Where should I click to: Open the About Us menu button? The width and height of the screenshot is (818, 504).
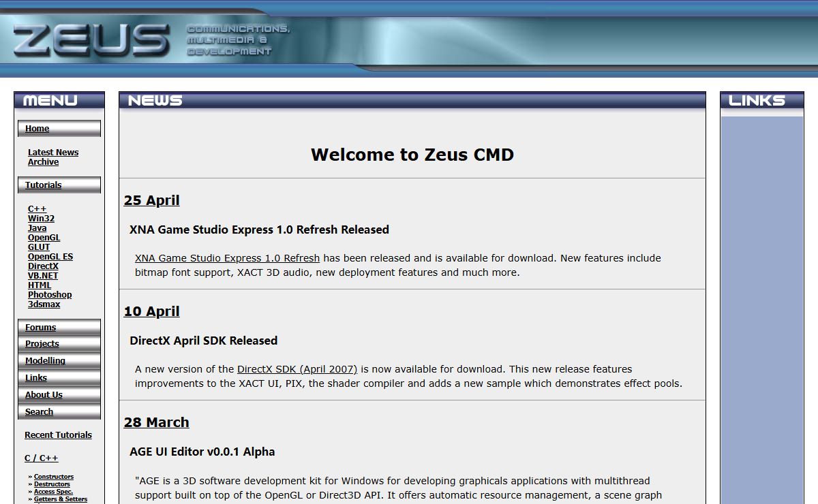point(59,395)
